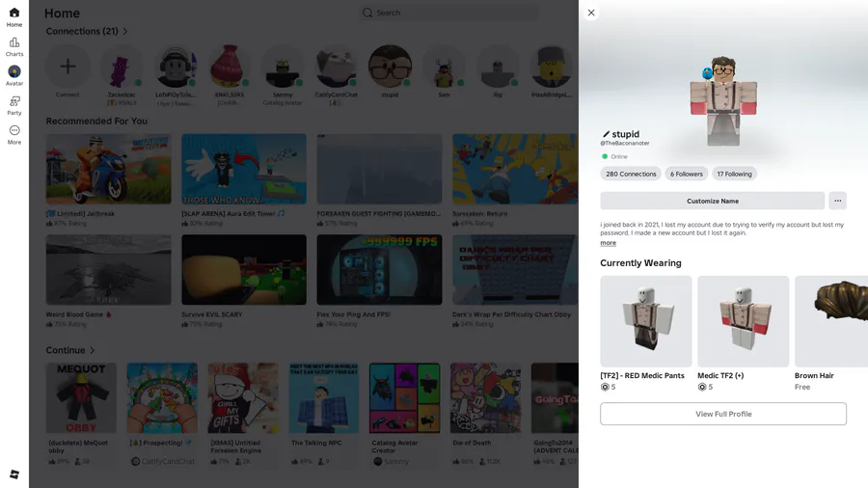The width and height of the screenshot is (868, 488).
Task: Click the Search field at top
Action: tap(448, 13)
